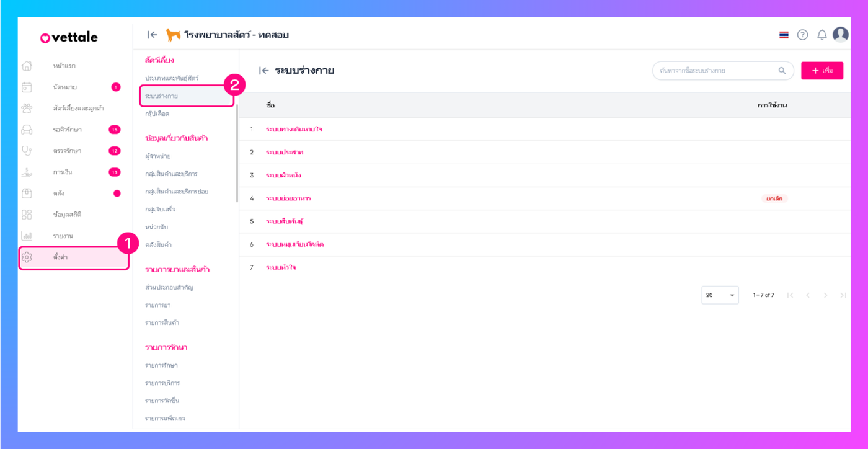Open appointments via the calendar icon

[x=27, y=87]
